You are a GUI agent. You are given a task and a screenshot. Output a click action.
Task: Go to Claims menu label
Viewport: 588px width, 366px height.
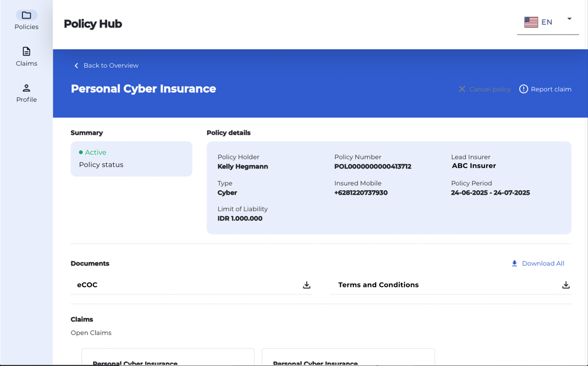tap(27, 63)
